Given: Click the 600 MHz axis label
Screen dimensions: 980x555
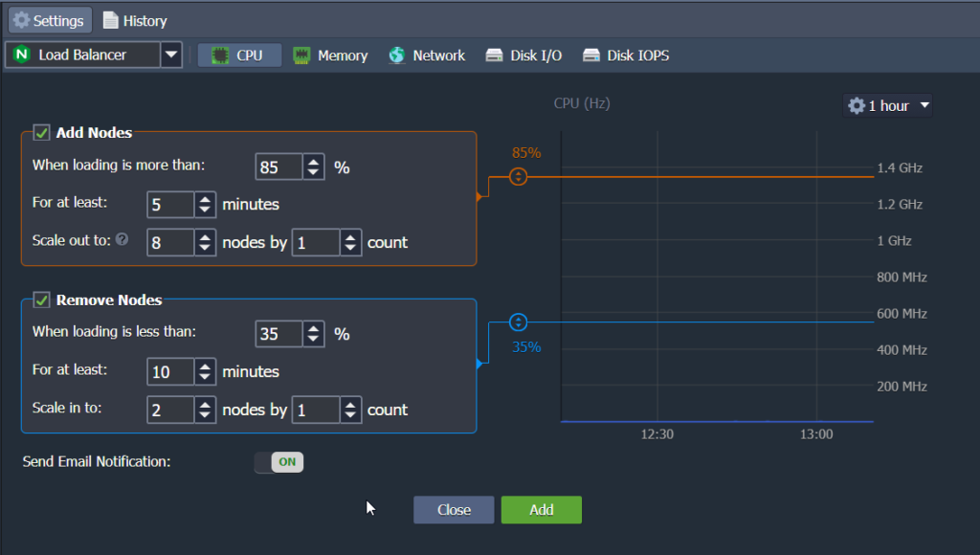Looking at the screenshot, I should click(902, 314).
